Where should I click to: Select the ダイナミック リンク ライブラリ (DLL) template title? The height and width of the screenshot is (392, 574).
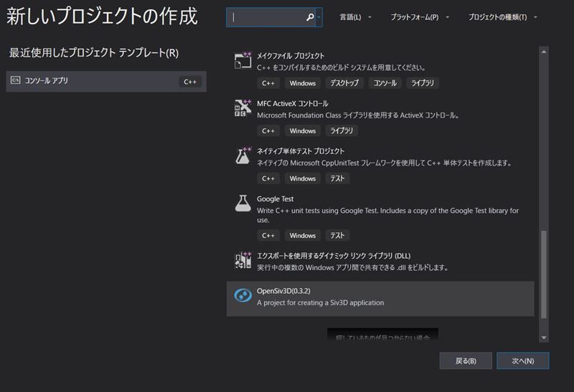coord(334,256)
